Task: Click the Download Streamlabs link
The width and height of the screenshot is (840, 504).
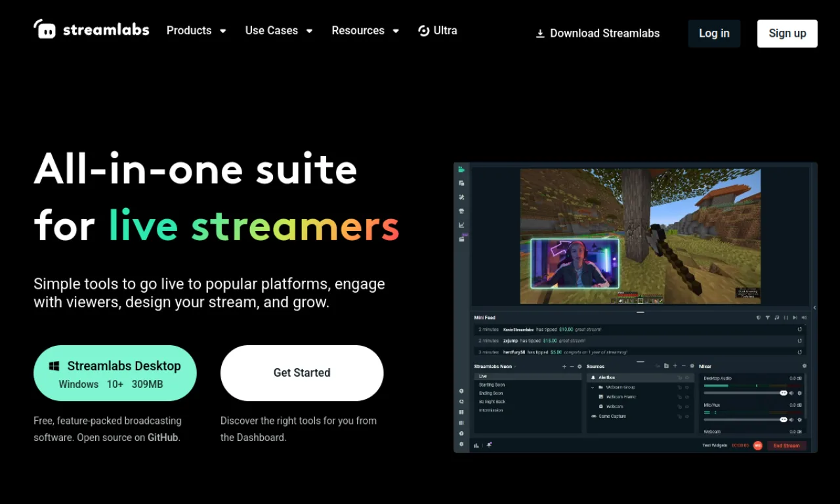Action: coord(598,33)
